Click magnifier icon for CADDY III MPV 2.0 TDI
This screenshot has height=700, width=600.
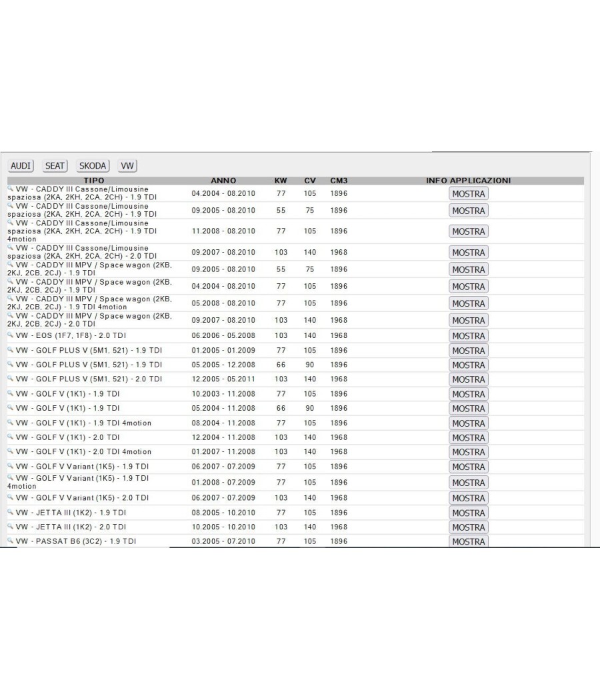[10, 315]
